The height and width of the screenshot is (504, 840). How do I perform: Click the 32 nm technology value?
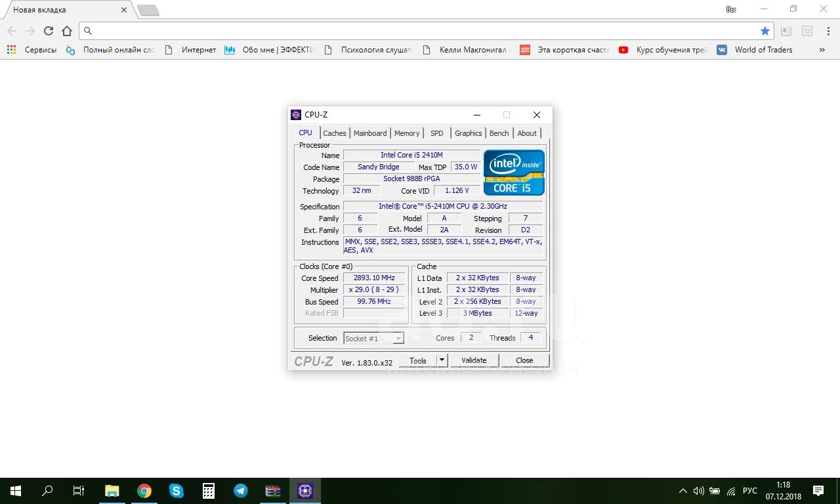361,191
